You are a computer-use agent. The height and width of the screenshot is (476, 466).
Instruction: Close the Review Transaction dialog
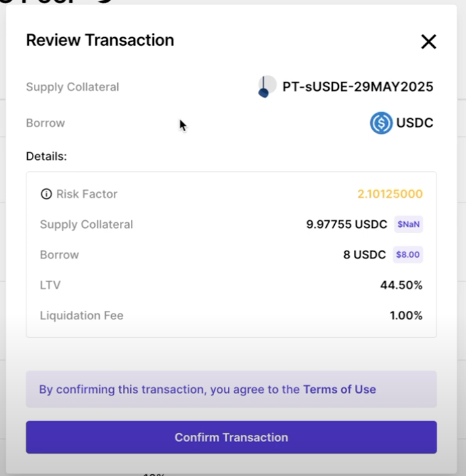428,42
